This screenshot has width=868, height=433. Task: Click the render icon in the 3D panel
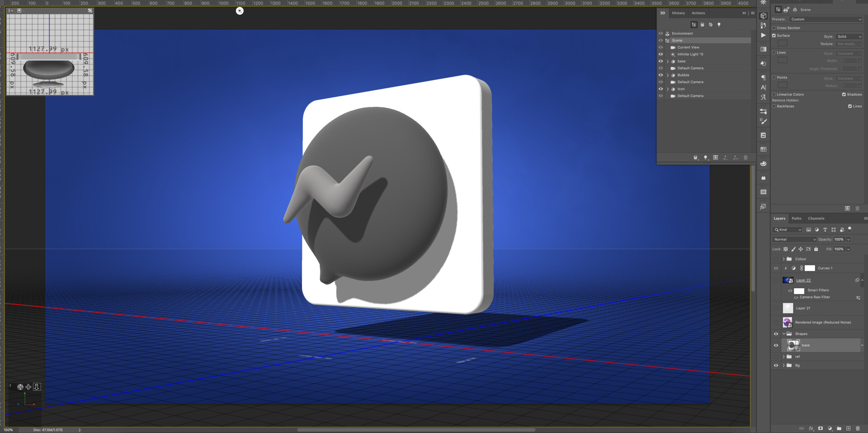pos(716,157)
